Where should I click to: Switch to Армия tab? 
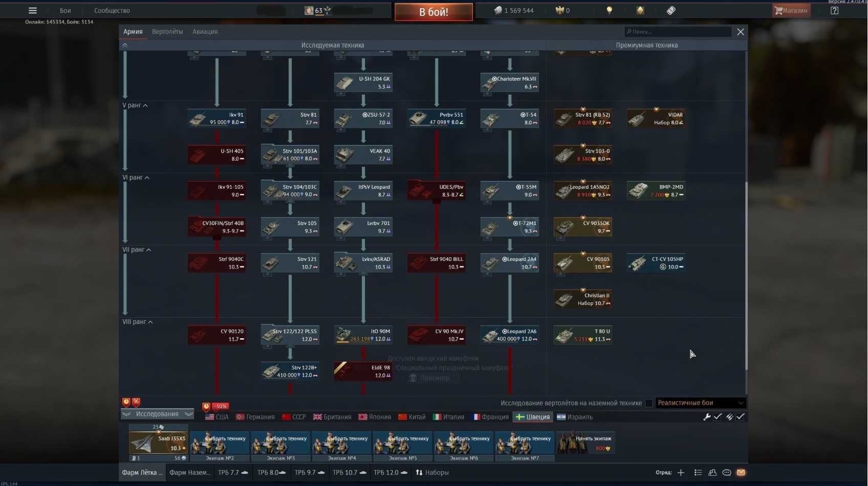pyautogui.click(x=133, y=32)
